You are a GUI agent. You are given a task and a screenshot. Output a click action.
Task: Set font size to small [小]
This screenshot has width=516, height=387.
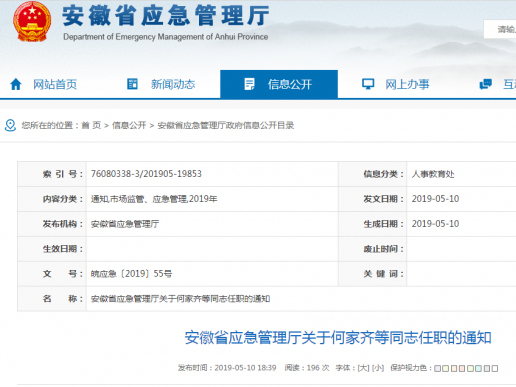[378, 368]
